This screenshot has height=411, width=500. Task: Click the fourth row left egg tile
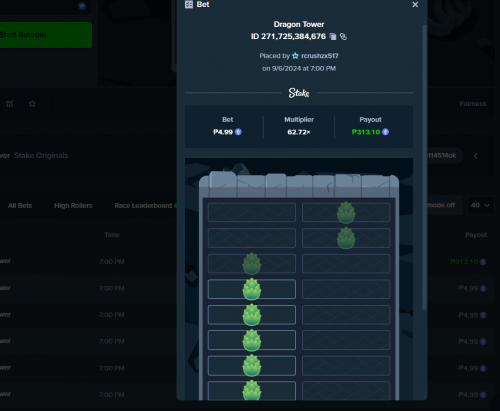click(x=252, y=289)
